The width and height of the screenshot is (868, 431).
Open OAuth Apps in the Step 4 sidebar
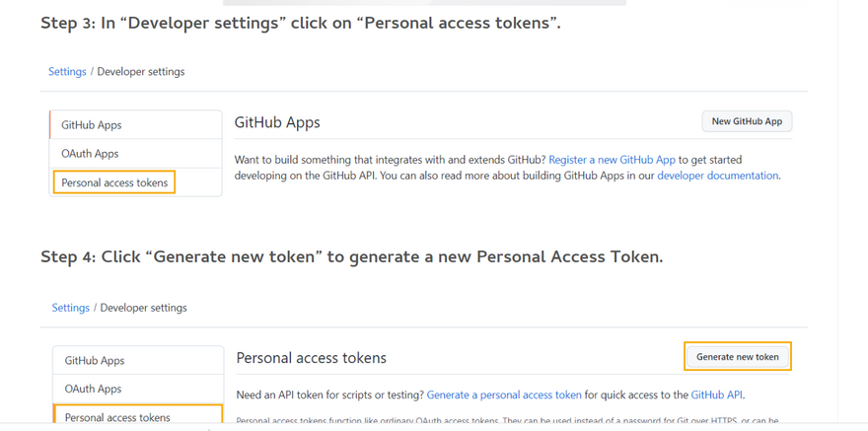pyautogui.click(x=94, y=389)
